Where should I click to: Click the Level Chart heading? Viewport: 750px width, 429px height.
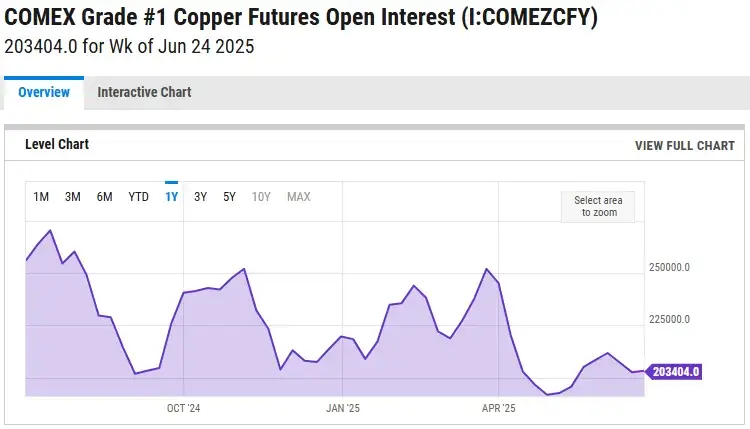click(x=57, y=144)
